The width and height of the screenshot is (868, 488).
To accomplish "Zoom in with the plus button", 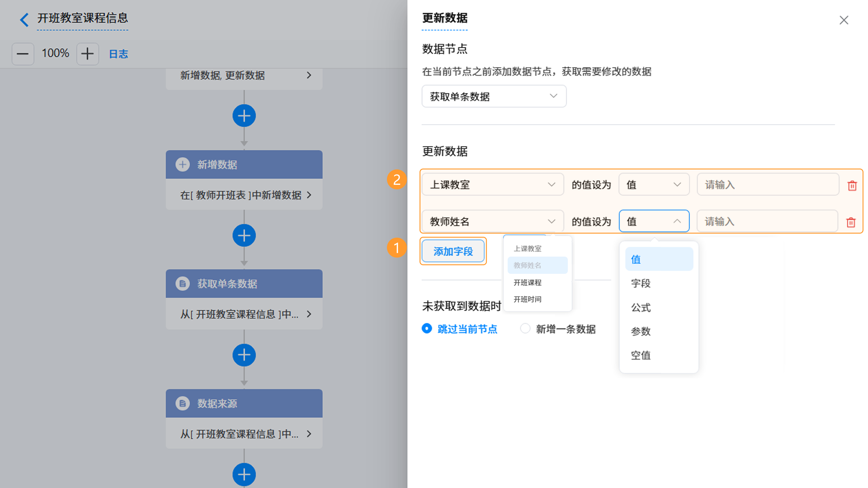I will pyautogui.click(x=88, y=54).
